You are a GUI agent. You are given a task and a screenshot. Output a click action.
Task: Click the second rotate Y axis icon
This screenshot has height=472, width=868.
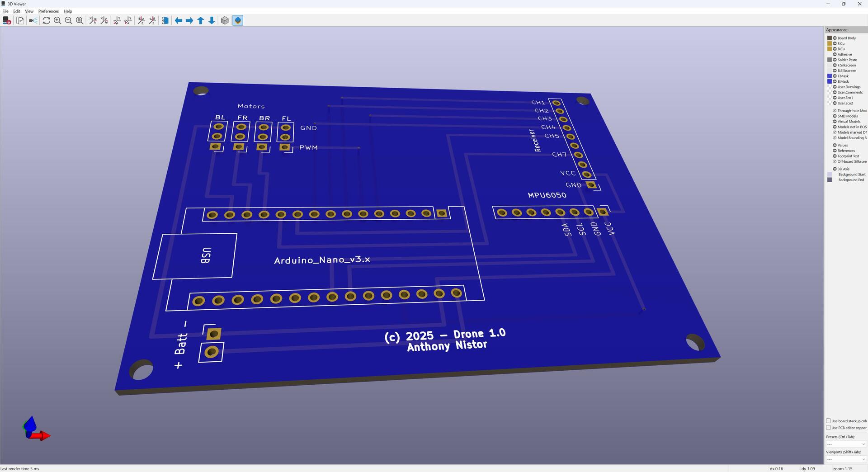pyautogui.click(x=128, y=20)
